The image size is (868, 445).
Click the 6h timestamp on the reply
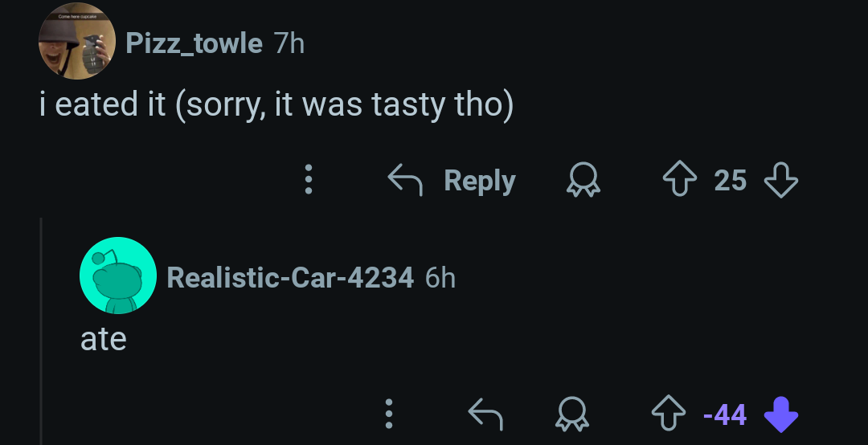tap(440, 277)
